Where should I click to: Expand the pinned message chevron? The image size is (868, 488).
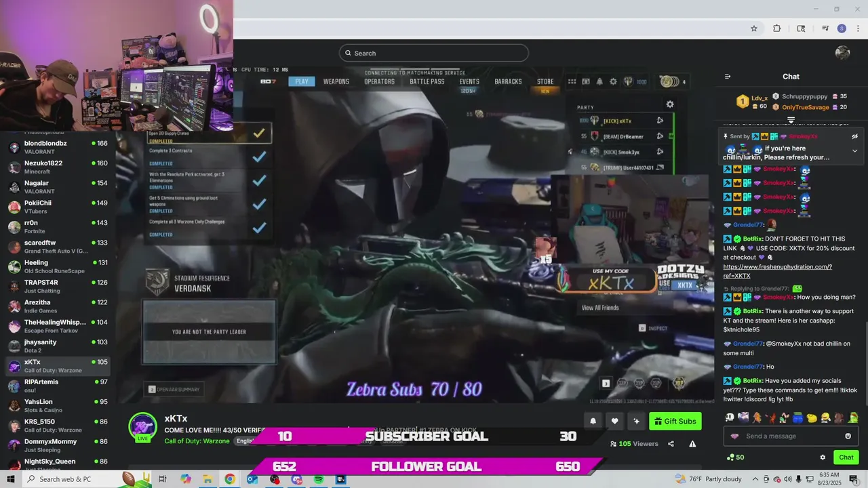(x=854, y=150)
